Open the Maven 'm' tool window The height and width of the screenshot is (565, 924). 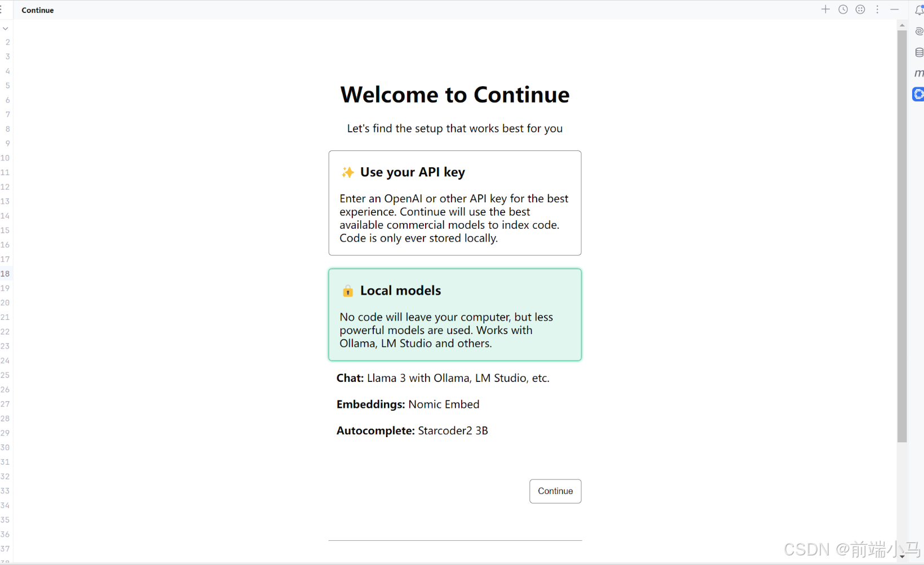pyautogui.click(x=919, y=73)
